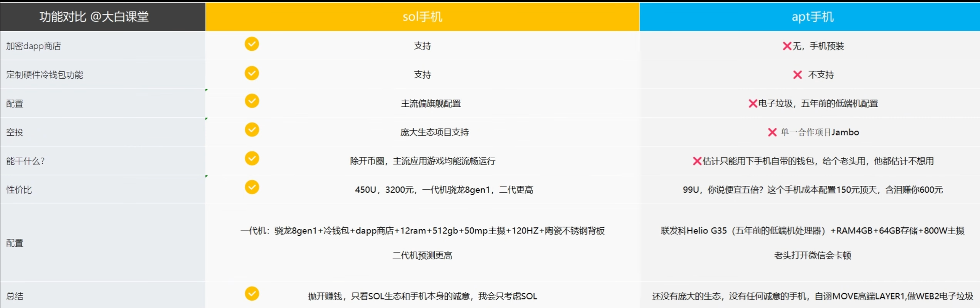Click the 除开币圈，主流应用游戏均能流畅运行 cell
Viewport: 980px width, 308px height.
coord(422,161)
